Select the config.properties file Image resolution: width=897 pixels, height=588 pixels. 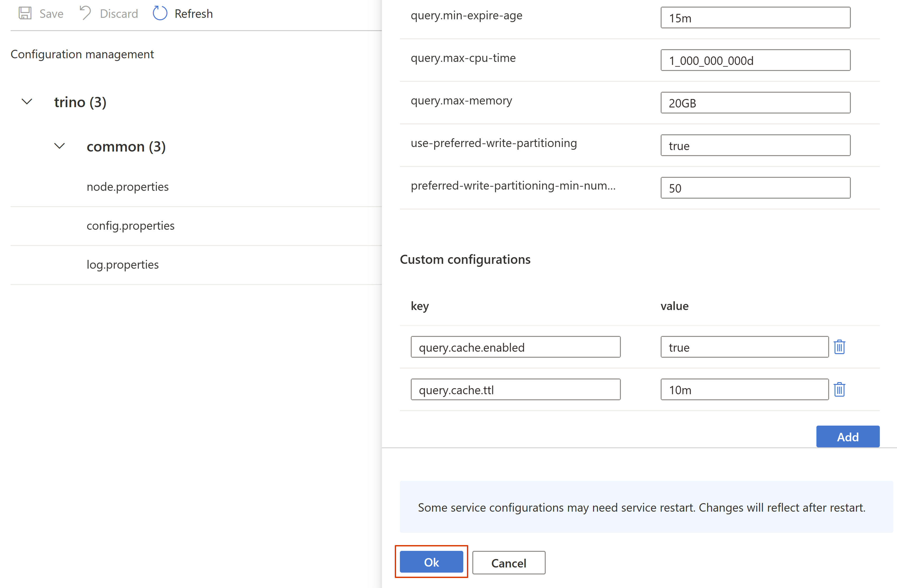[x=131, y=225]
